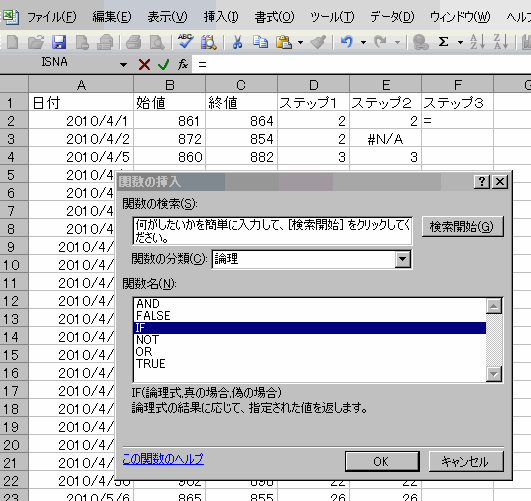Viewport: 531px width, 501px height.
Task: Click the Print Preview icon
Action: pos(157,42)
